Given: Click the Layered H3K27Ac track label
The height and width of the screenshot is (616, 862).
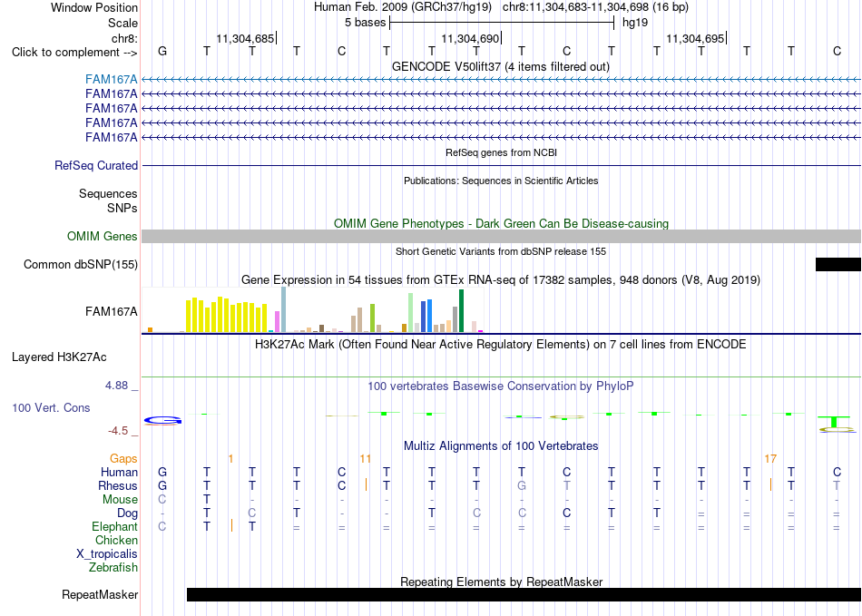Looking at the screenshot, I should click(x=59, y=357).
